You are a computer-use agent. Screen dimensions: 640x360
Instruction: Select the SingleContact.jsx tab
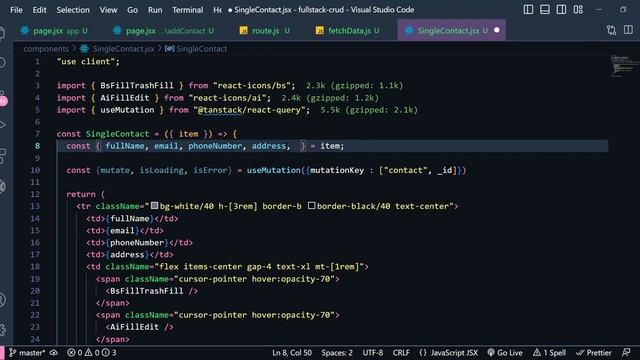coord(451,31)
